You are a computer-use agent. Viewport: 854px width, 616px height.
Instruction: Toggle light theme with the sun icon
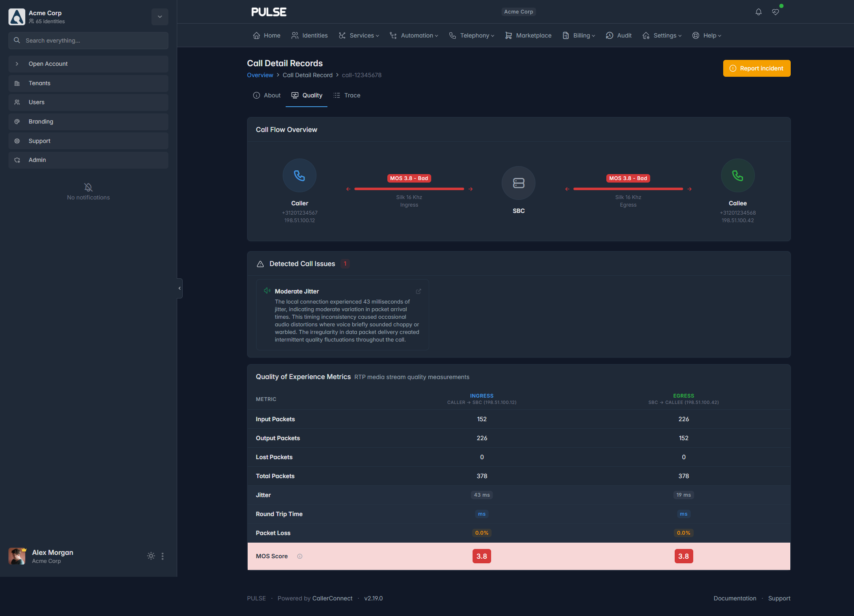tap(151, 556)
